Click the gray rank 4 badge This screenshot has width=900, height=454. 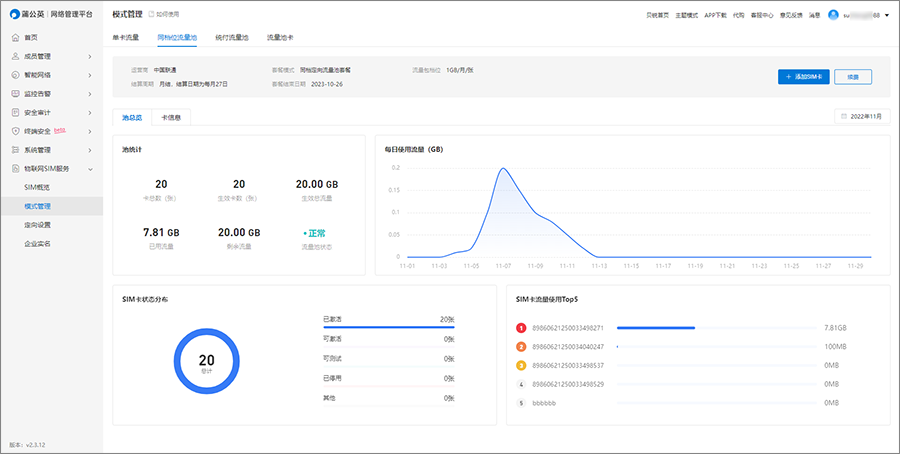click(521, 385)
